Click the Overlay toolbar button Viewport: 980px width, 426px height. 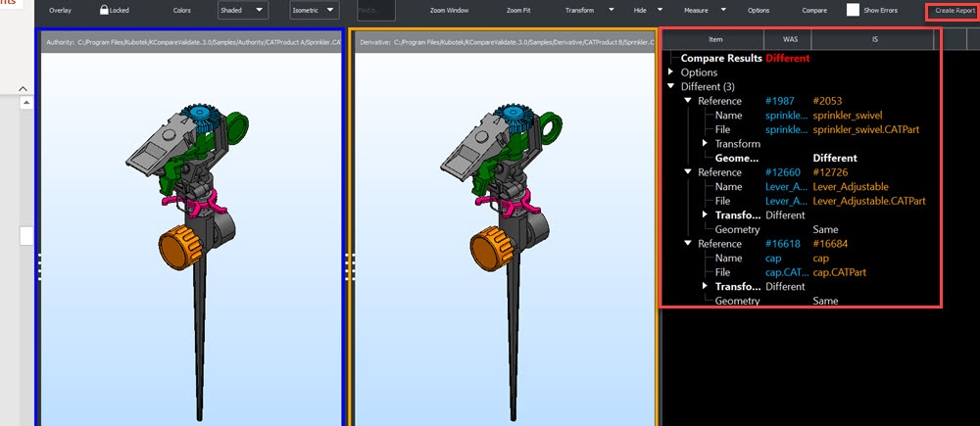(x=61, y=10)
